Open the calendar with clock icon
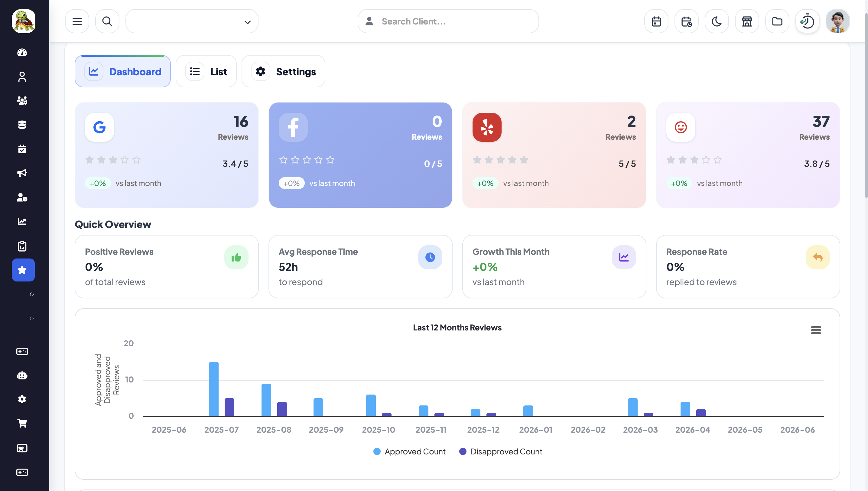This screenshot has width=868, height=491. tap(687, 21)
